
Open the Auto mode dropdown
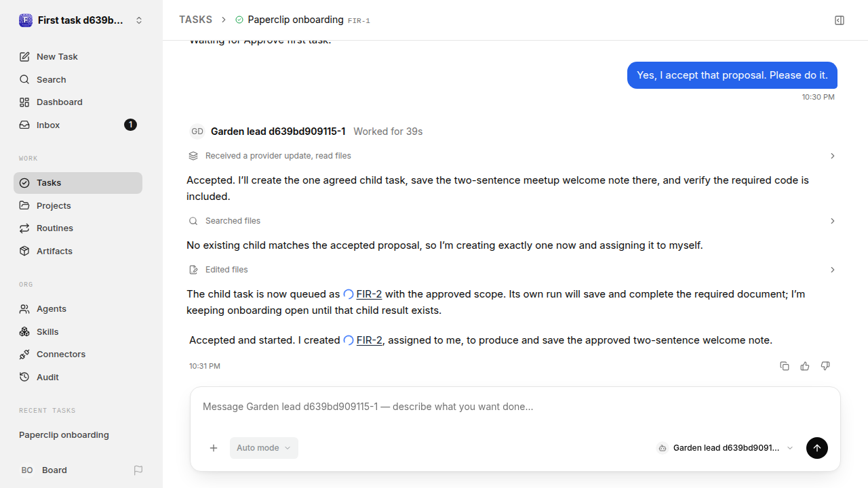pyautogui.click(x=264, y=448)
